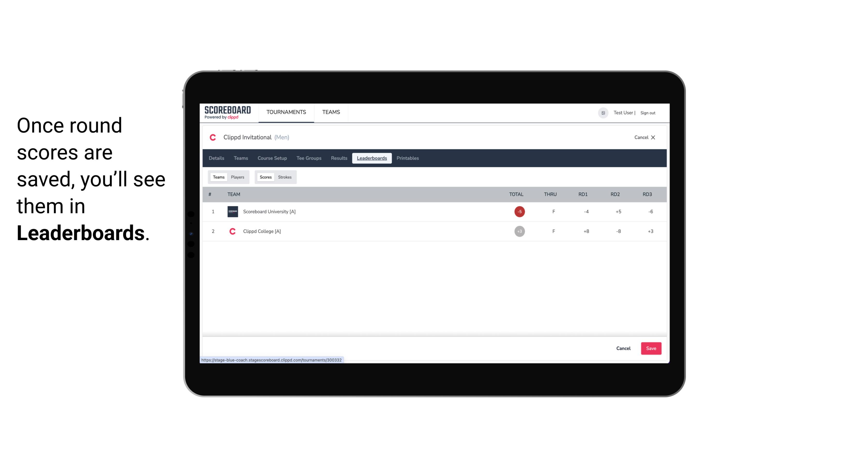Open the TEAMS menu item

click(x=331, y=112)
